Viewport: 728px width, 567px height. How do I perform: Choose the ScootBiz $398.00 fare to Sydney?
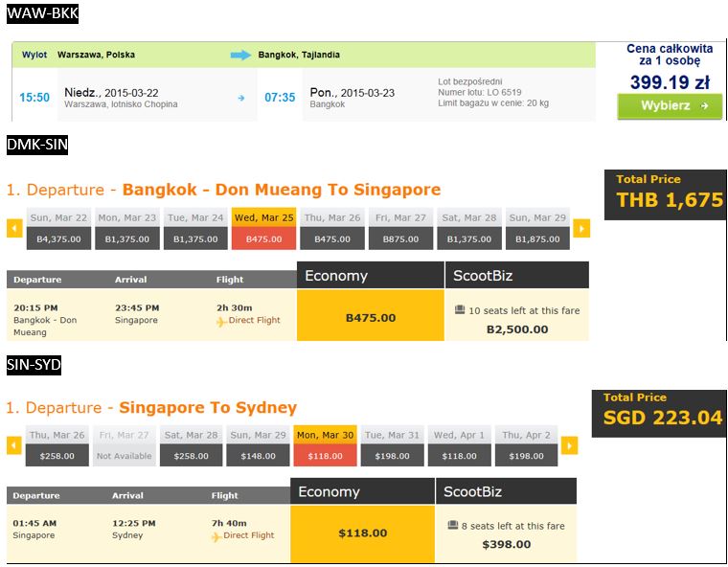coord(506,533)
